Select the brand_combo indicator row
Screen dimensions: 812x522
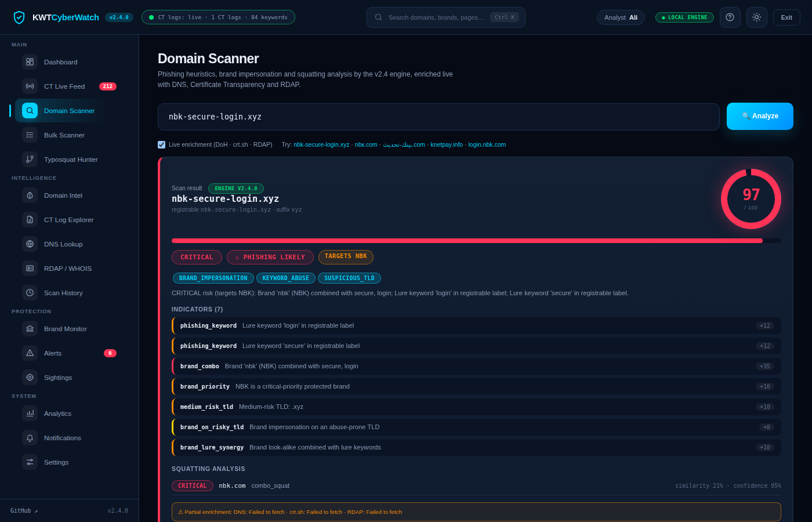pyautogui.click(x=476, y=367)
